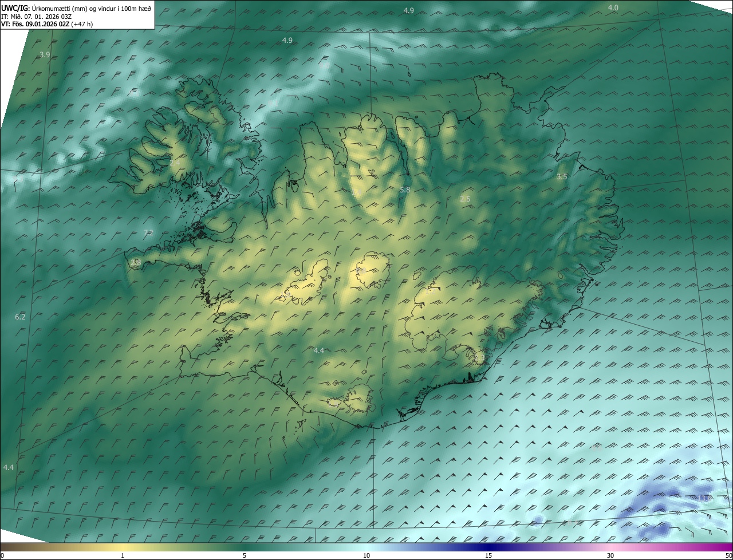Click the "15" tick on the colour scale

(x=488, y=555)
